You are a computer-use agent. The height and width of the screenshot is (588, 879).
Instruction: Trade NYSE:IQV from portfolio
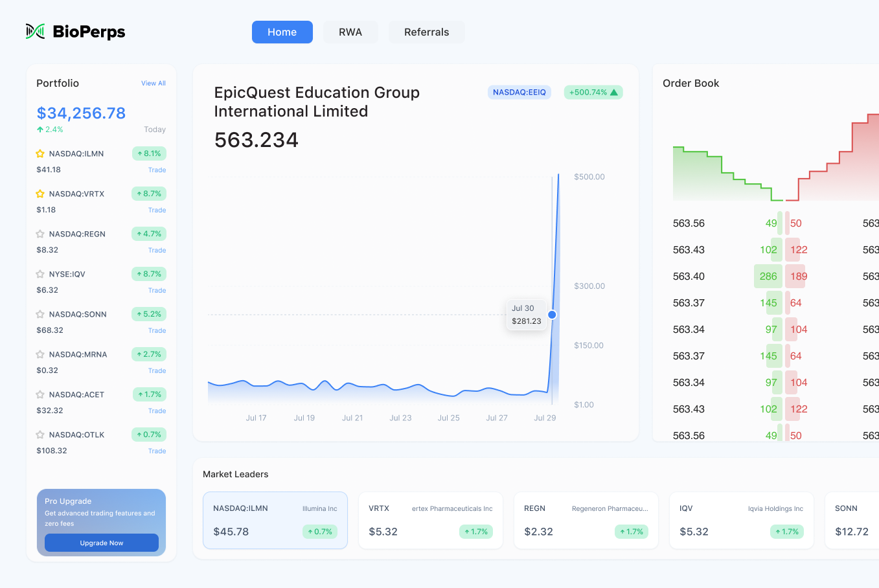[157, 291]
